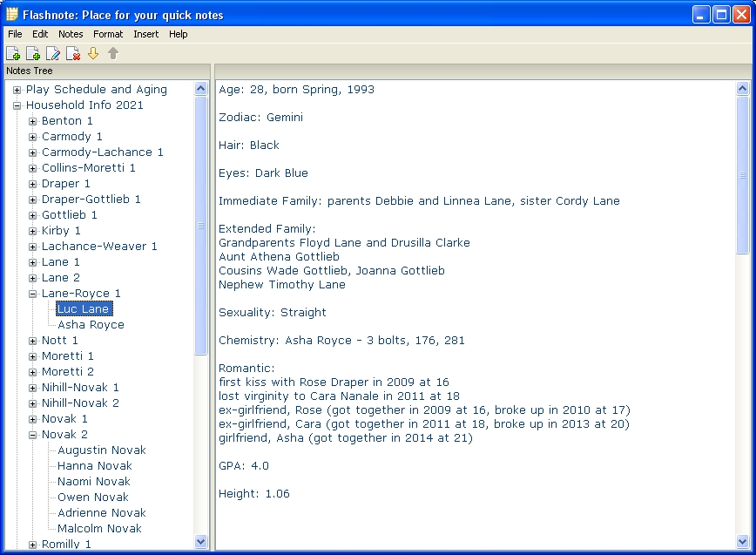Viewport: 756px width, 555px height.
Task: Expand the Carmody-Lachance 1 household
Action: tap(32, 152)
